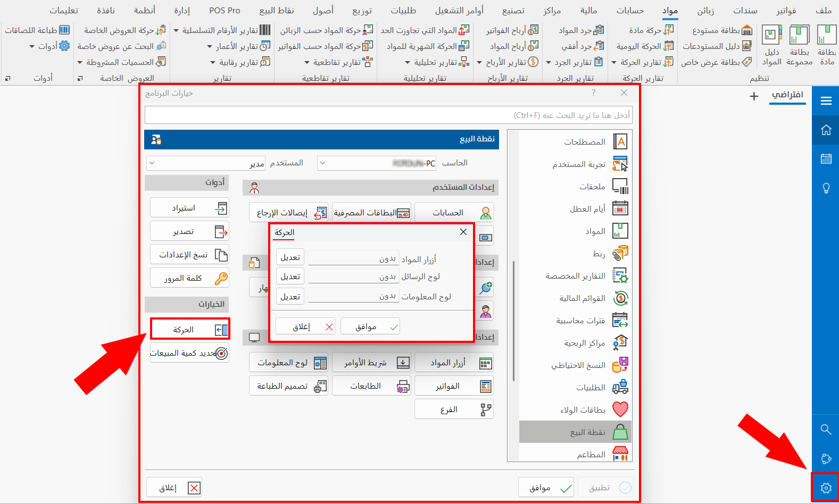Open البطاقات المصرفية button

(371, 213)
